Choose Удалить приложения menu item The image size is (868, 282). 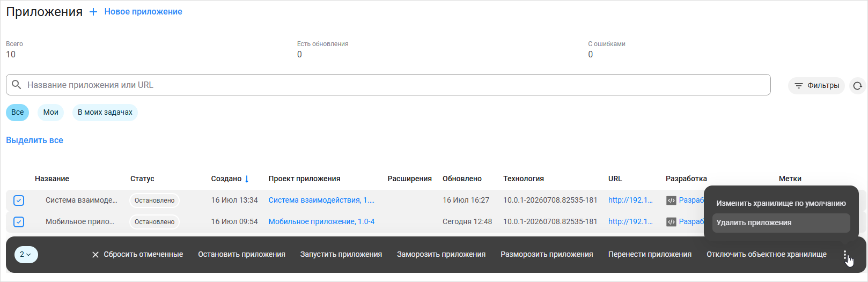click(x=781, y=223)
